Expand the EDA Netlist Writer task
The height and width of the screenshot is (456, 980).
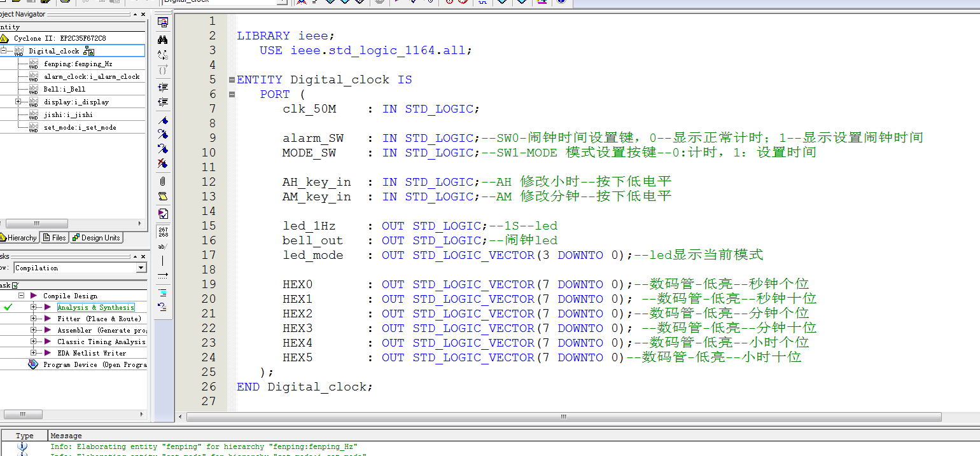(34, 353)
